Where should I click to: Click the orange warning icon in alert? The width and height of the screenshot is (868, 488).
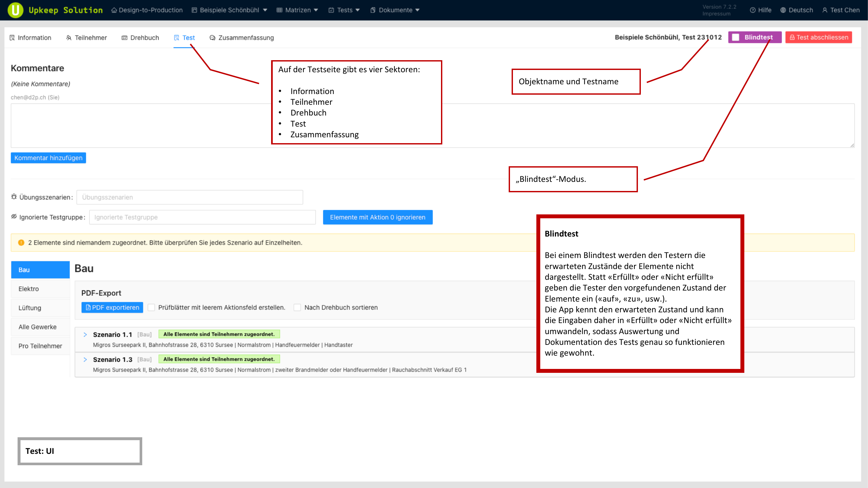tap(21, 242)
